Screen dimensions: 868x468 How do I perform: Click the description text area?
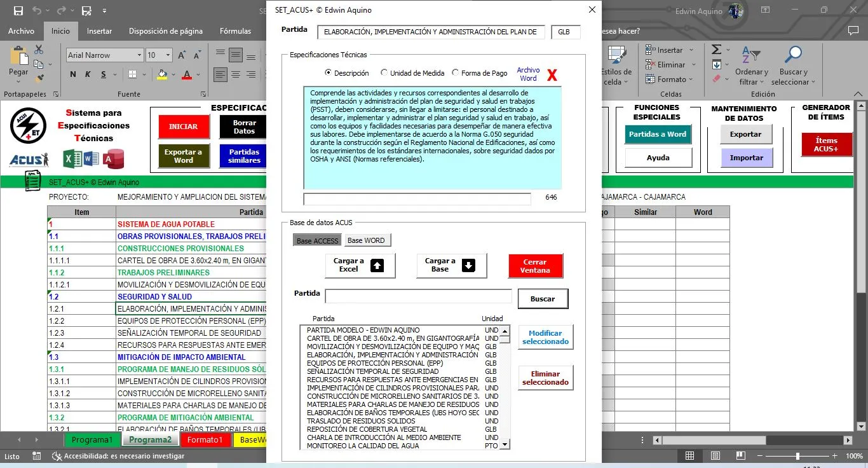(432, 138)
